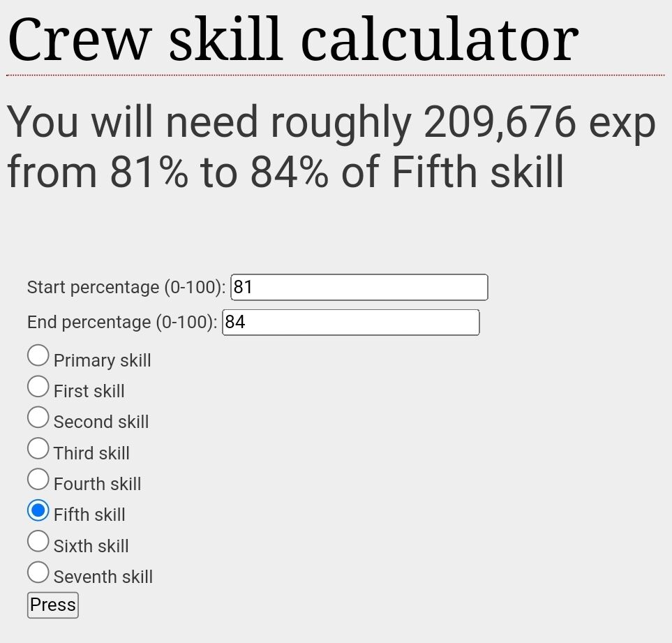Select the Seventh skill radio button
This screenshot has height=643, width=672.
pyautogui.click(x=38, y=572)
